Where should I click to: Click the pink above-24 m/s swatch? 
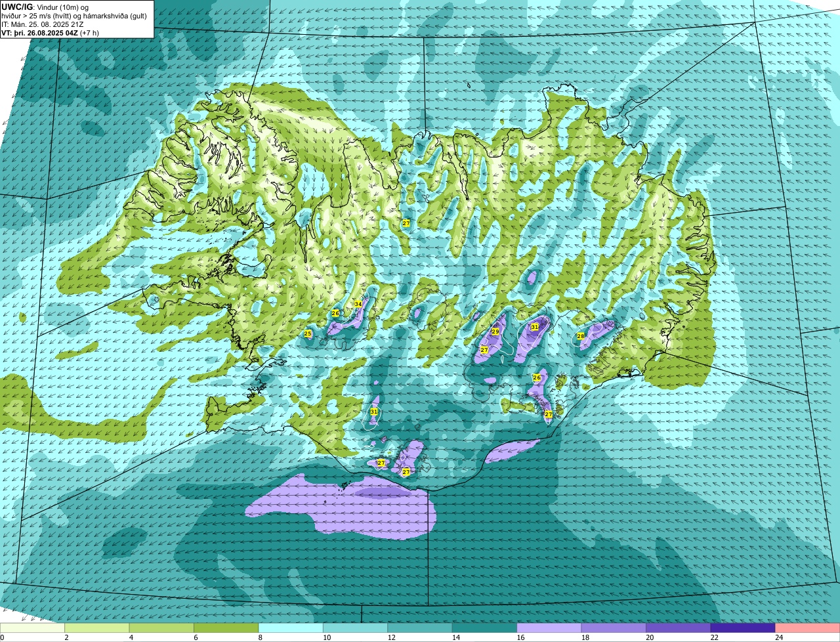808,628
